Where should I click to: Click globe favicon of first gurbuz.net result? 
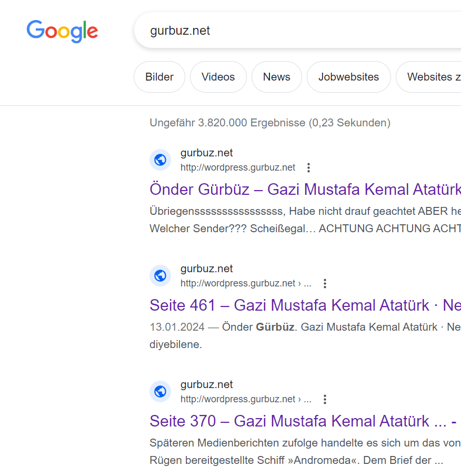click(161, 160)
